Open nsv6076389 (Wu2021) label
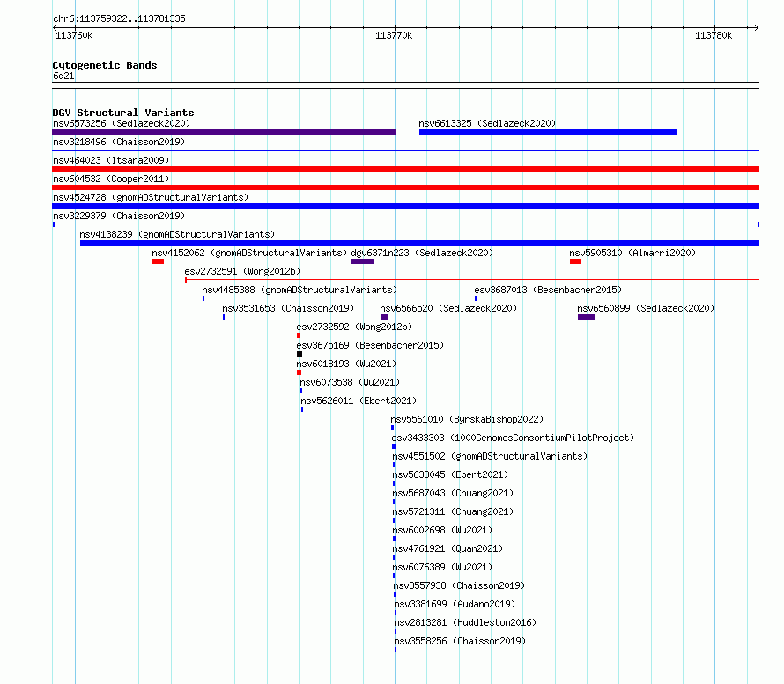The height and width of the screenshot is (684, 784). pos(442,567)
